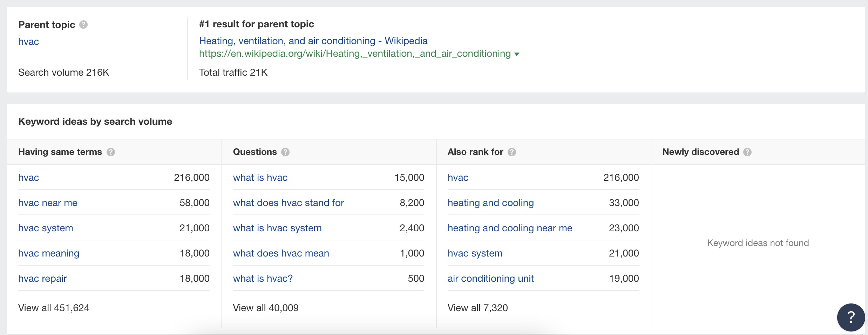Open the Parent topic help icon
Viewport: 868px width, 335px height.
[83, 25]
